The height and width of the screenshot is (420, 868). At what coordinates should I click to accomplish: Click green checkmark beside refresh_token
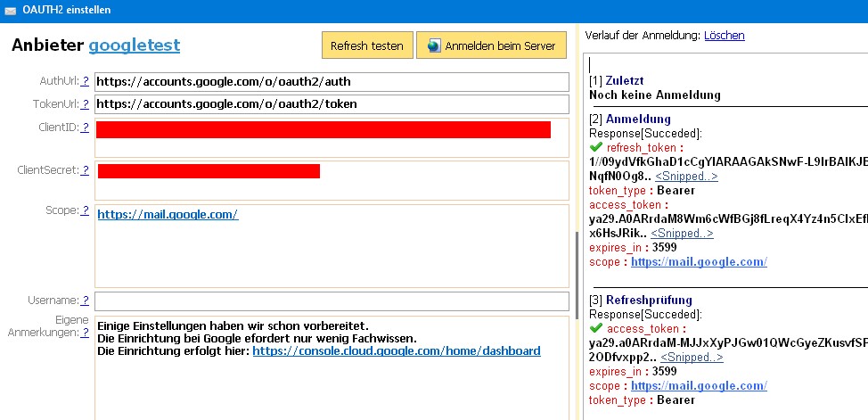[x=596, y=147]
